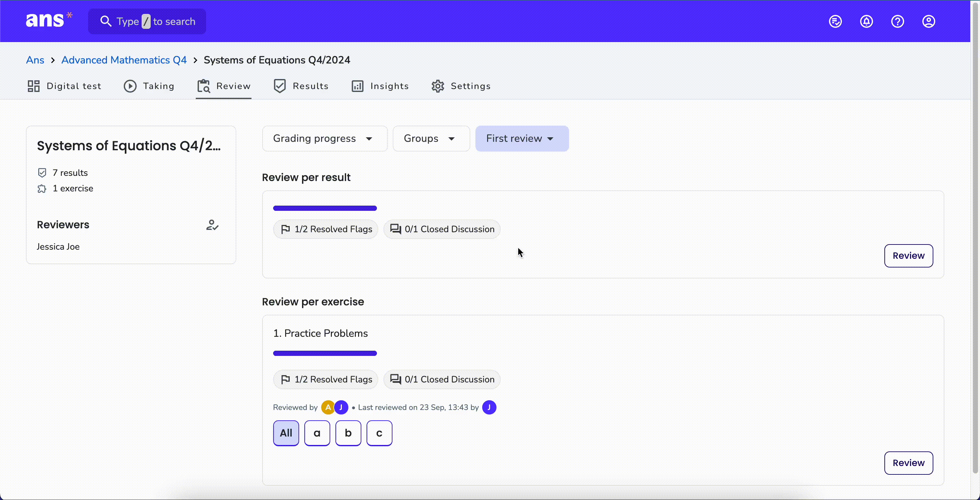The height and width of the screenshot is (500, 980).
Task: Open the notifications bell icon
Action: pos(867,21)
